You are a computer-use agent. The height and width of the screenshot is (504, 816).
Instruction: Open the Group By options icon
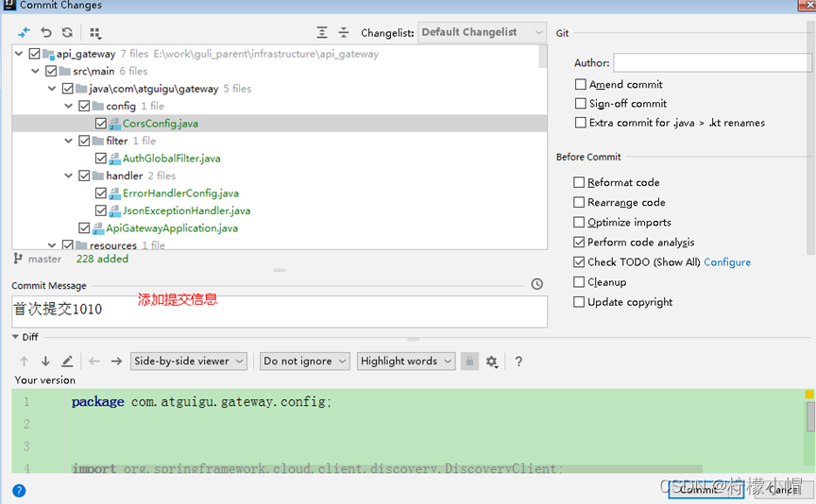tap(94, 33)
